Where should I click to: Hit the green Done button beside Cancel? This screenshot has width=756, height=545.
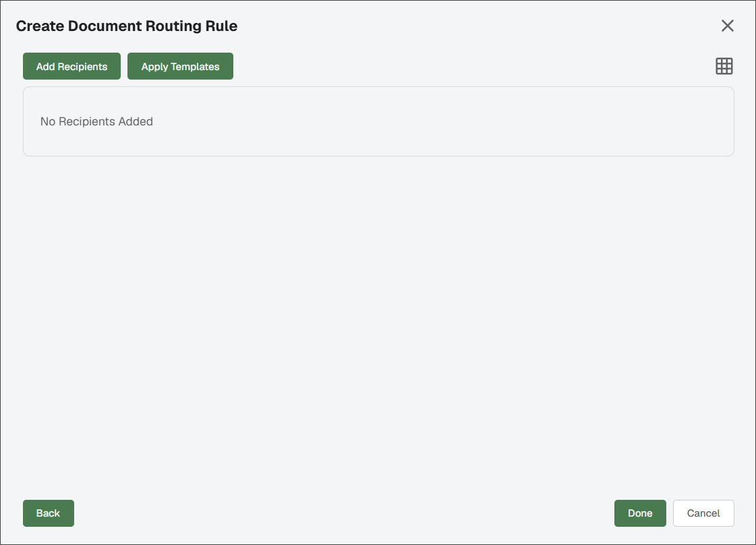point(640,513)
